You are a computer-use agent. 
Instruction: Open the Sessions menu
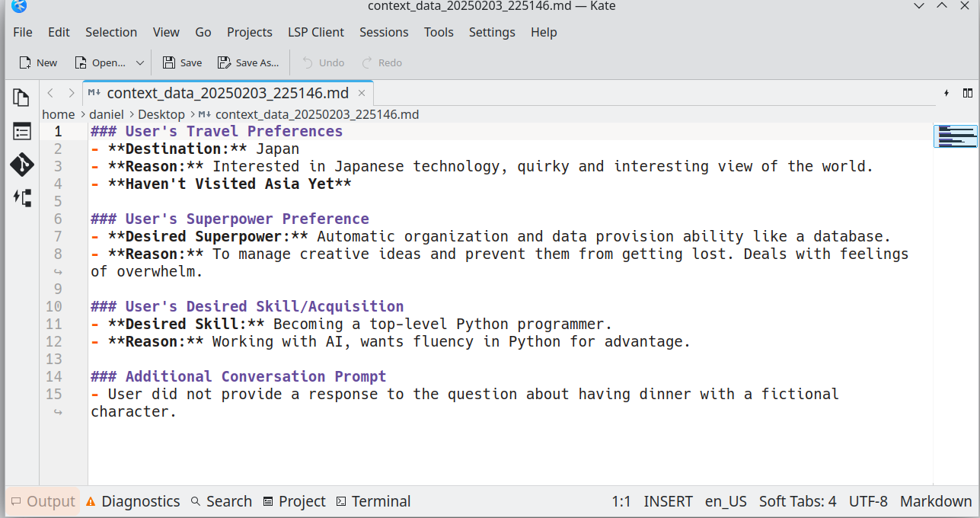(x=384, y=32)
